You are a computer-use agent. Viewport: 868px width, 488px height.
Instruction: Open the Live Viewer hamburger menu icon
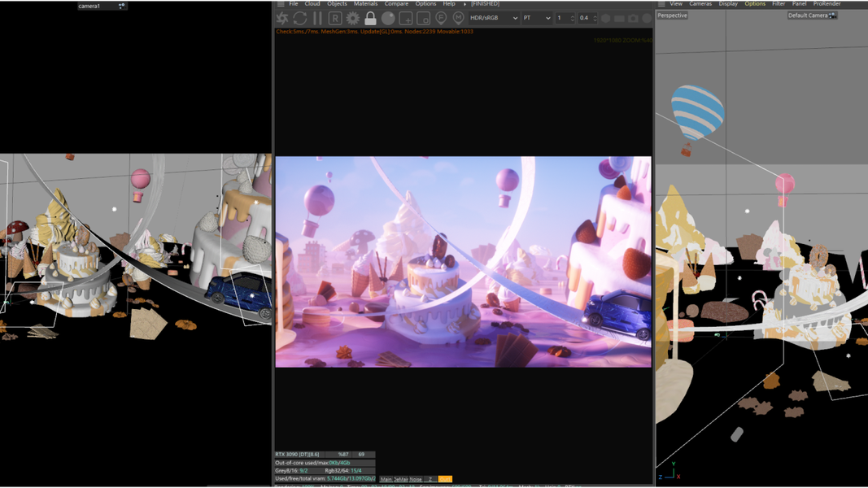click(281, 4)
